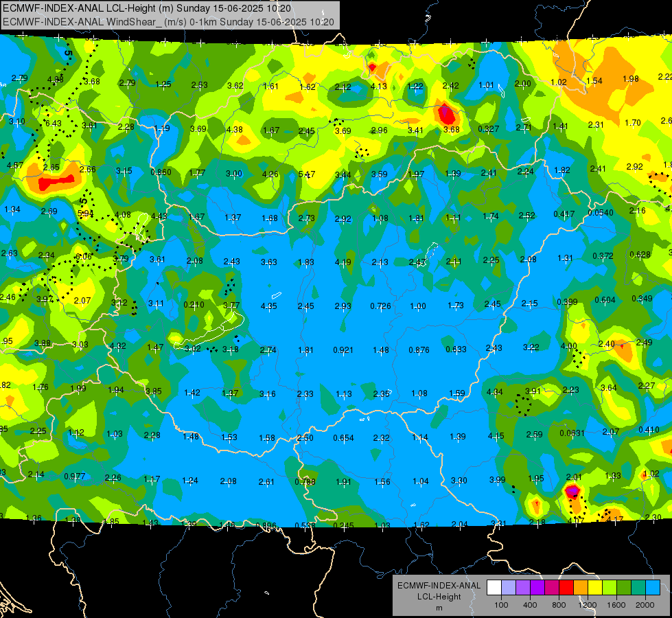Click the sky blue legend swatch above 2000
Image resolution: width=672 pixels, height=618 pixels.
click(653, 587)
